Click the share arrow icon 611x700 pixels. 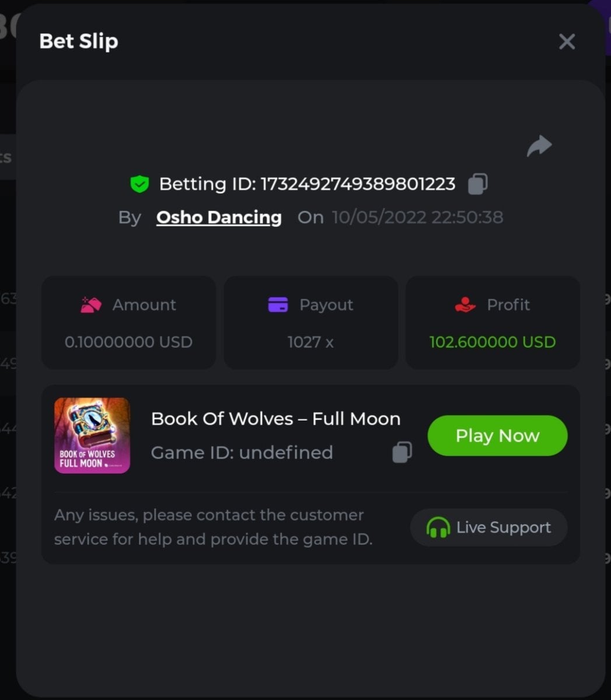click(x=539, y=146)
